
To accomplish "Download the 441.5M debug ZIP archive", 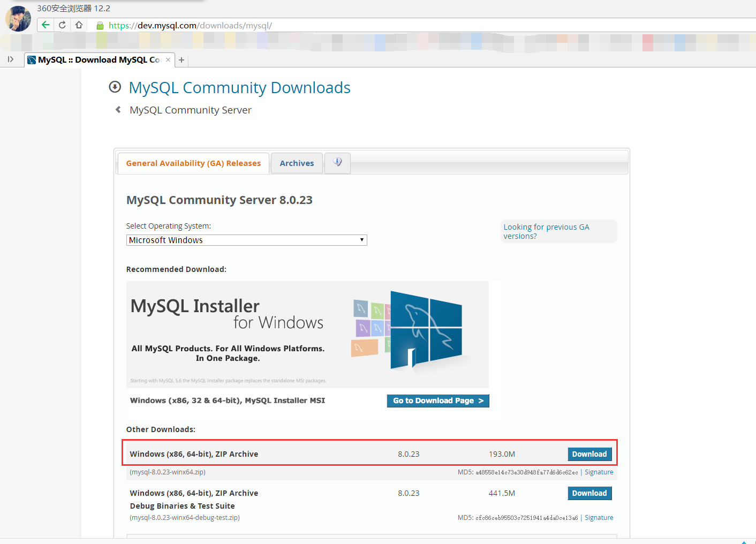I will (x=589, y=493).
